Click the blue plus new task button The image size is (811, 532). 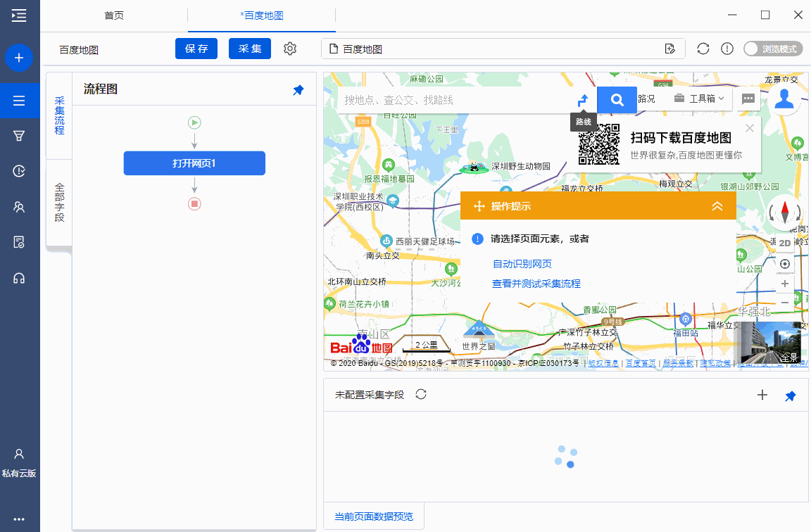point(19,58)
